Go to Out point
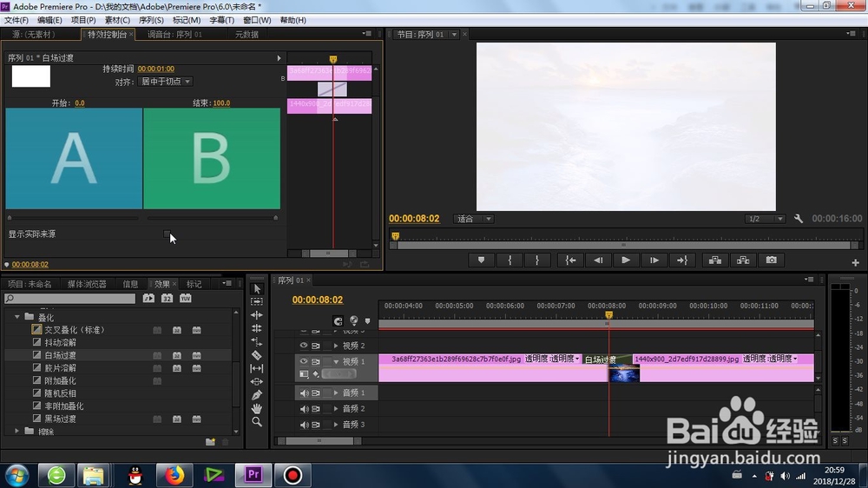This screenshot has width=868, height=488. click(682, 260)
